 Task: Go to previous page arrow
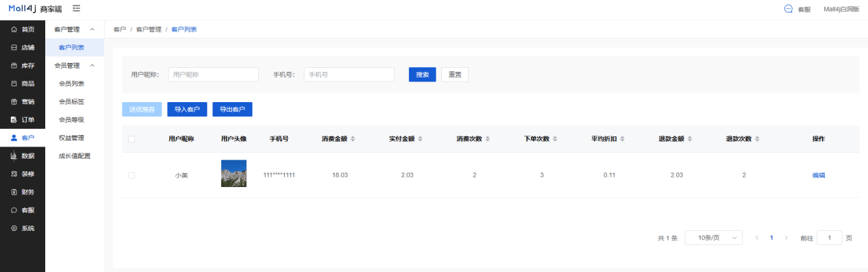point(757,238)
